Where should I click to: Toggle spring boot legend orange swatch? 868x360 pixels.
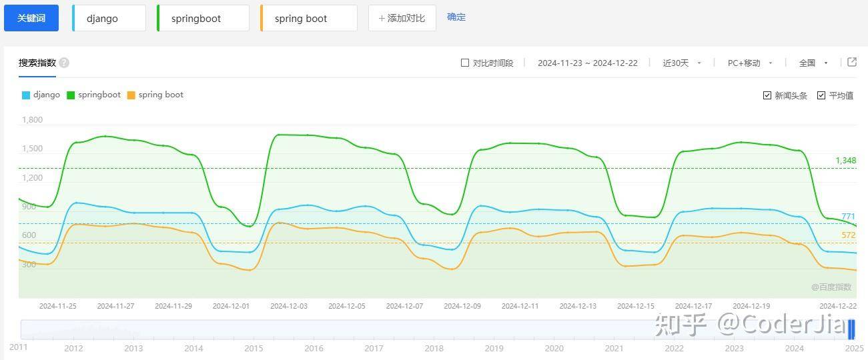pos(131,95)
